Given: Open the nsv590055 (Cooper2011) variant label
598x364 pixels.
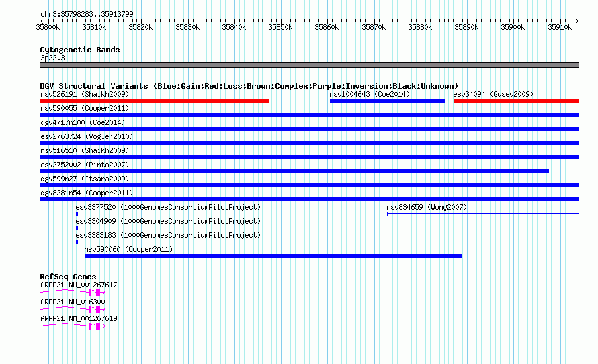Looking at the screenshot, I should (85, 108).
